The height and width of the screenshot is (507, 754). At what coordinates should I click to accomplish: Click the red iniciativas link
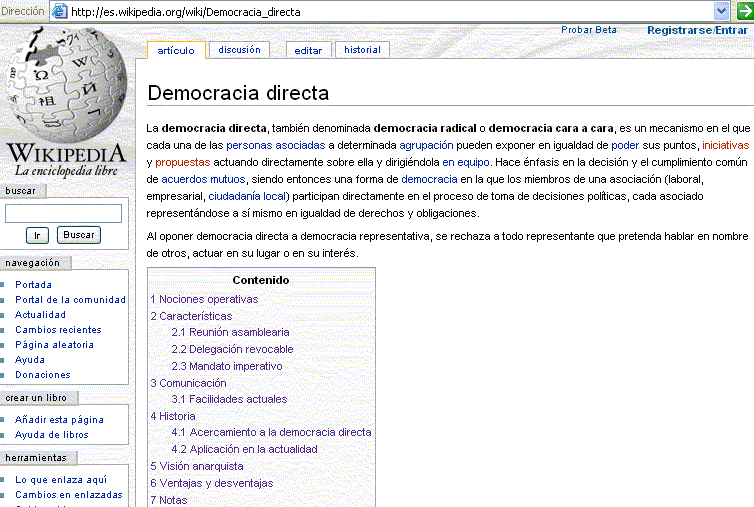(x=726, y=145)
